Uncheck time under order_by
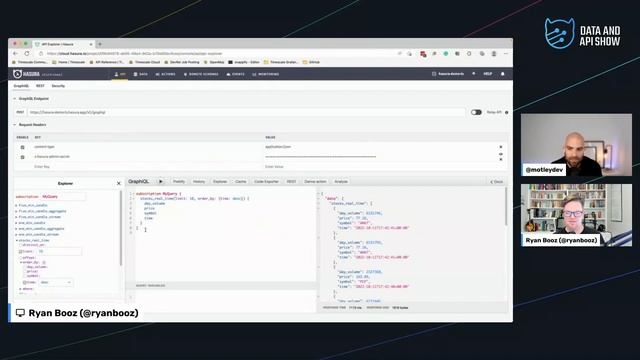640x360 pixels. [25, 282]
